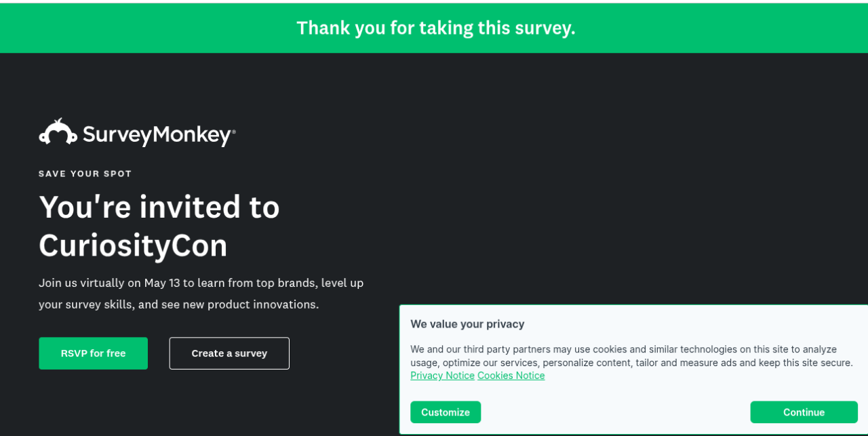The width and height of the screenshot is (868, 436).
Task: Click the Thank you for taking this survey banner
Action: [435, 28]
